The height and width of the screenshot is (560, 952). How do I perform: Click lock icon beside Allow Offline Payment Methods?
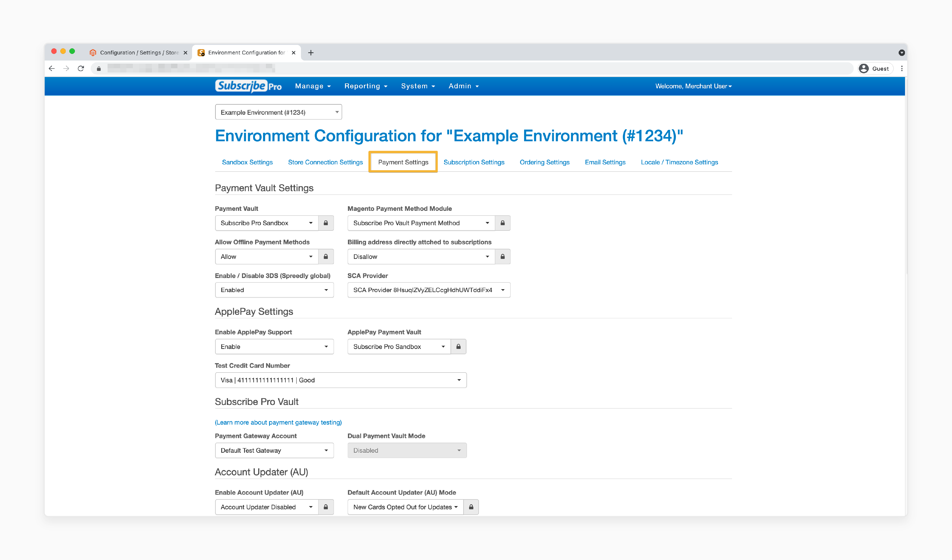pos(326,257)
